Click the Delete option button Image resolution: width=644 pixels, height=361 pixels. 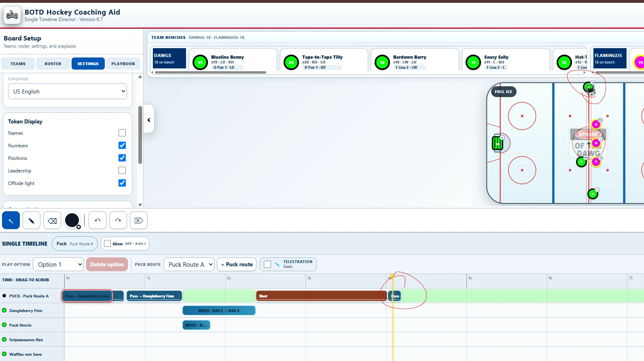(x=107, y=264)
